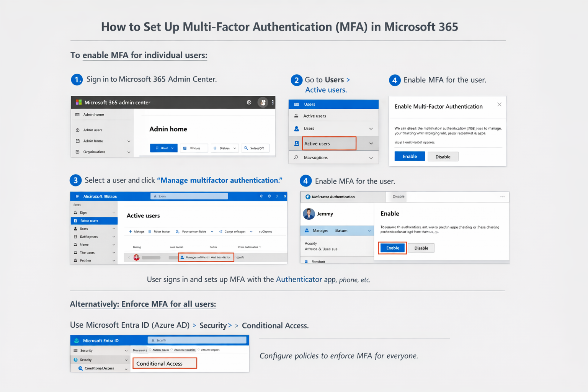588x392 pixels.
Task: Click Enable in the Enable Multi-Factor Authentication dialog
Action: pos(410,156)
